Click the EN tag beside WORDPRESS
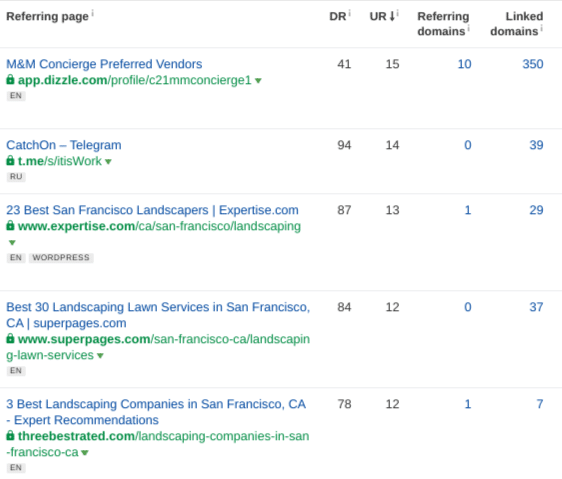Image resolution: width=562 pixels, height=479 pixels. tap(16, 258)
